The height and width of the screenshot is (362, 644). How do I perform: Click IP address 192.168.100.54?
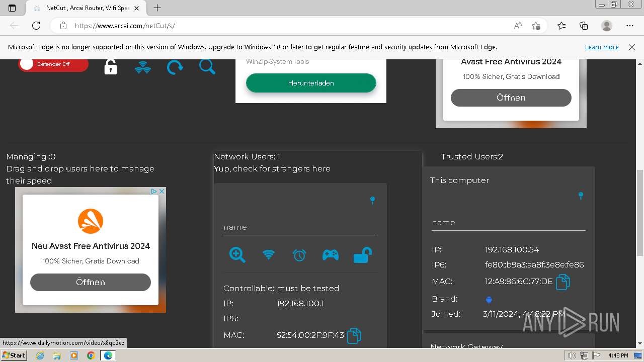[x=512, y=249]
